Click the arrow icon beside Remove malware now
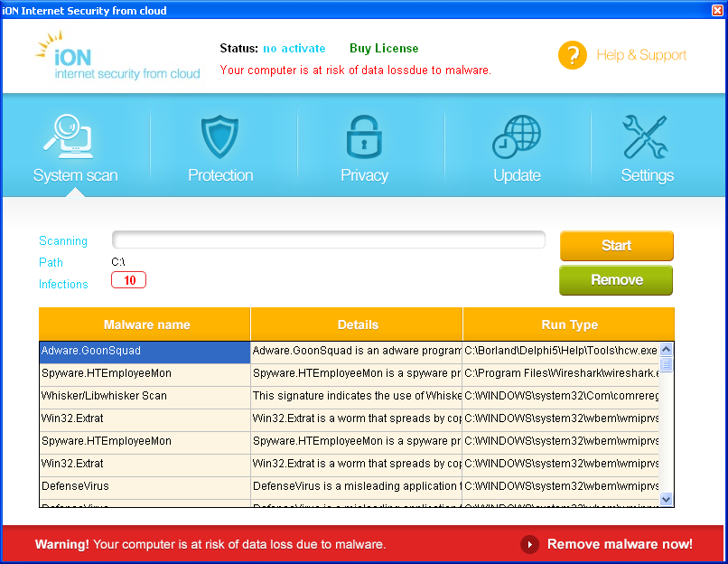728x564 pixels. coord(529,544)
